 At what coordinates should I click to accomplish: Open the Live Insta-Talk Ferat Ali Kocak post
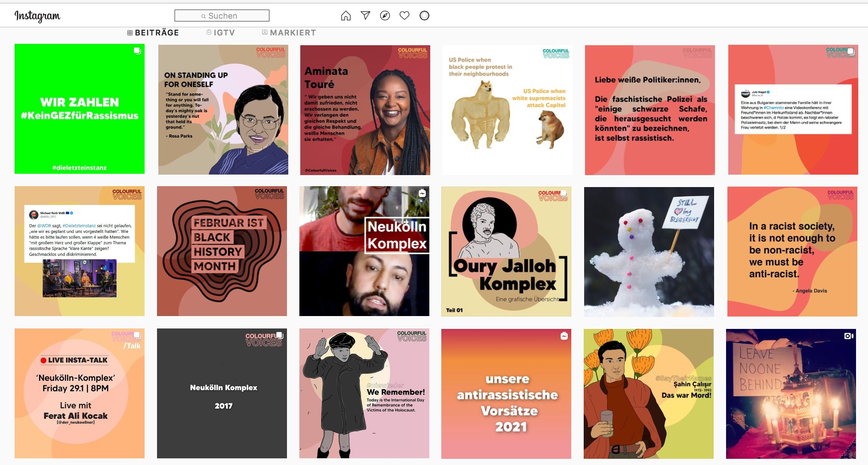pyautogui.click(x=79, y=393)
